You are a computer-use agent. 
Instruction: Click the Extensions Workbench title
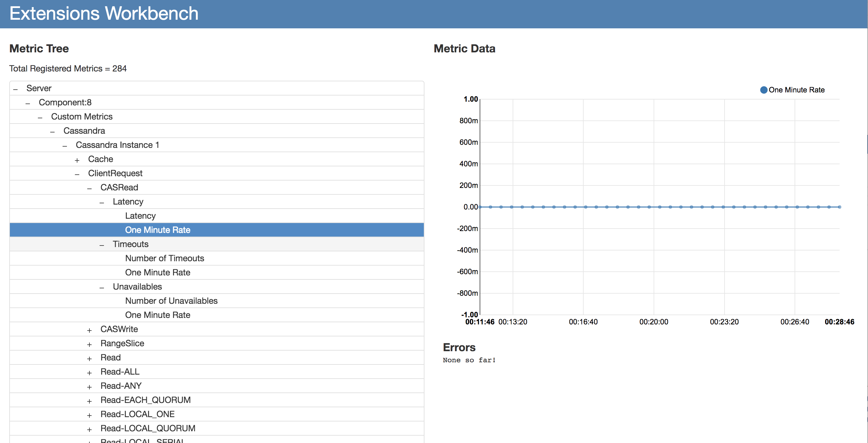point(104,14)
